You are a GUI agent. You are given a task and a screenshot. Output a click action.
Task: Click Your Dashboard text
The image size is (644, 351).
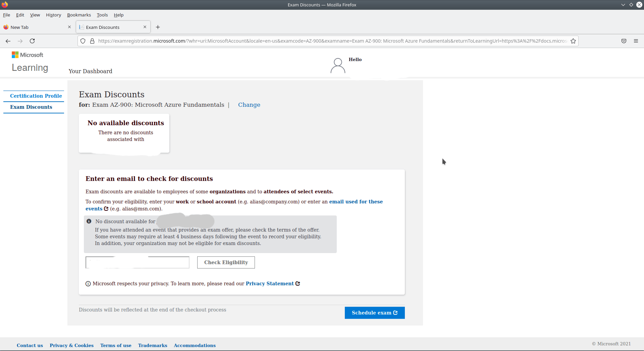(90, 71)
